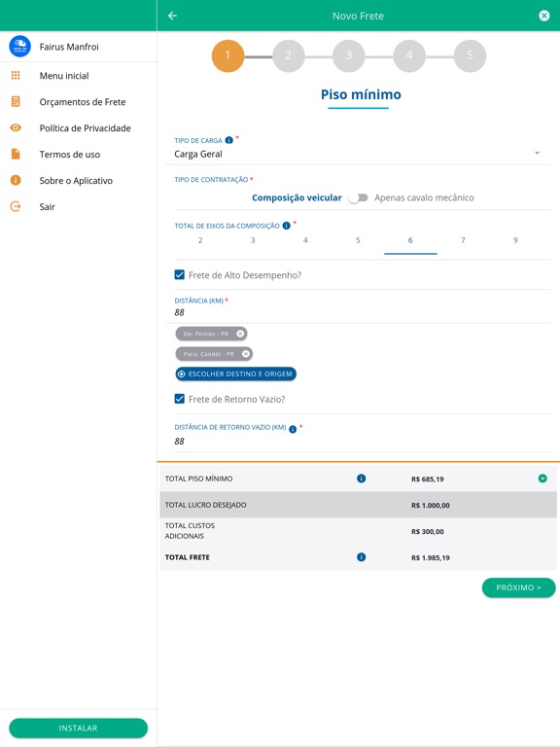Expand Total Piso Mínimo details arrow
The width and height of the screenshot is (560, 747).
[542, 479]
